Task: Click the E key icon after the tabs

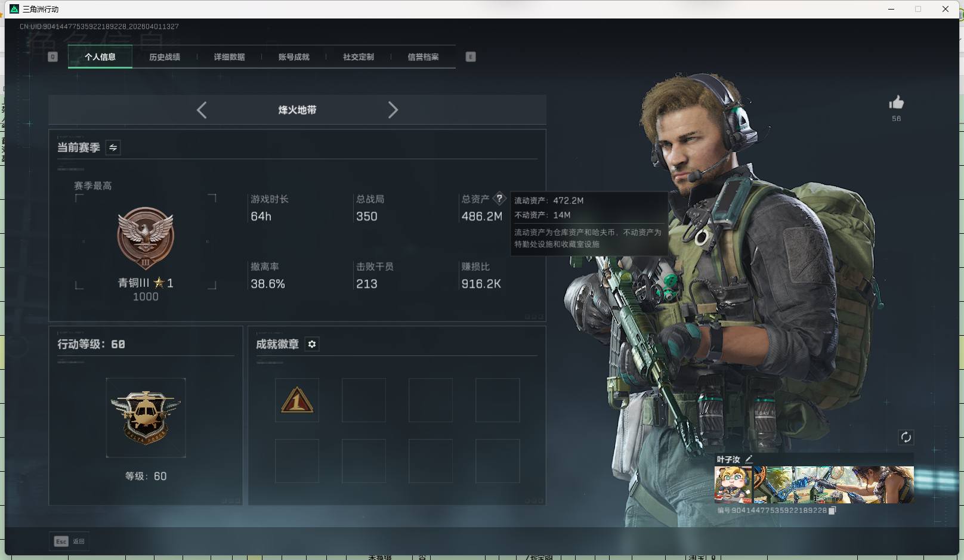Action: click(x=471, y=57)
